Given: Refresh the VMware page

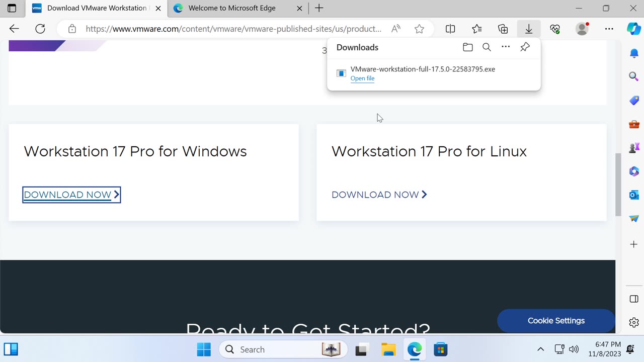Looking at the screenshot, I should [x=40, y=29].
